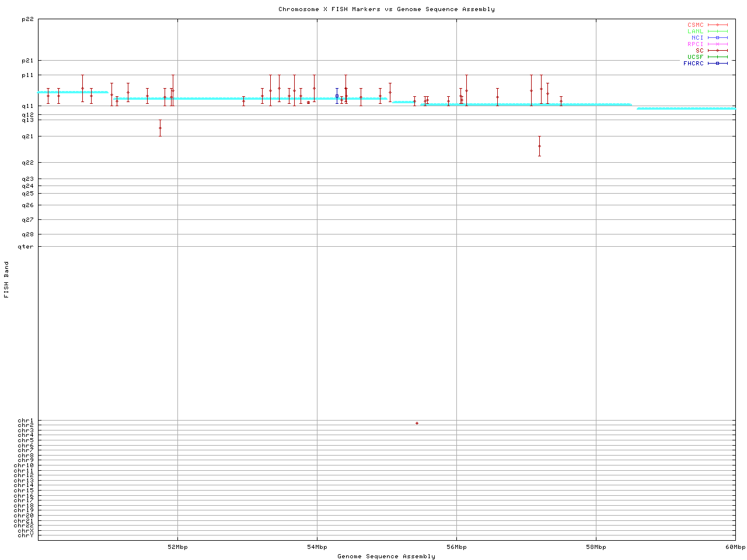Click the FHCRC legend marker symbol
The image size is (747, 560).
717,64
